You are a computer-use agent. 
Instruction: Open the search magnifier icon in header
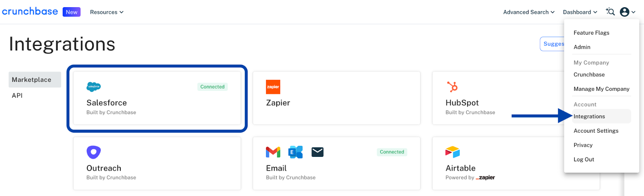(x=610, y=12)
